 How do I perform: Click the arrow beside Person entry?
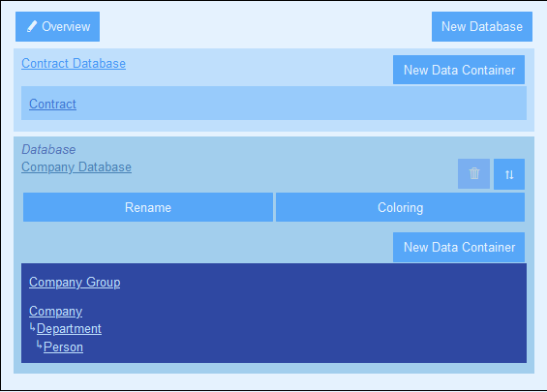[40, 346]
